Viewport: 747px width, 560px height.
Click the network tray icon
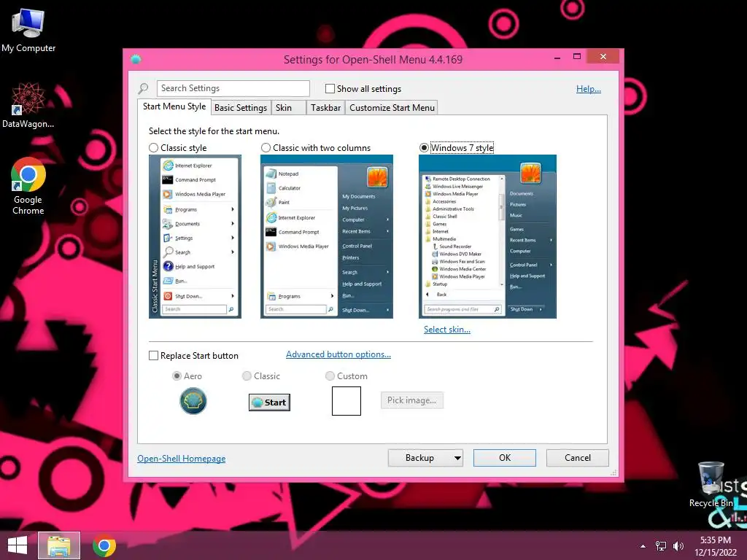coord(661,546)
